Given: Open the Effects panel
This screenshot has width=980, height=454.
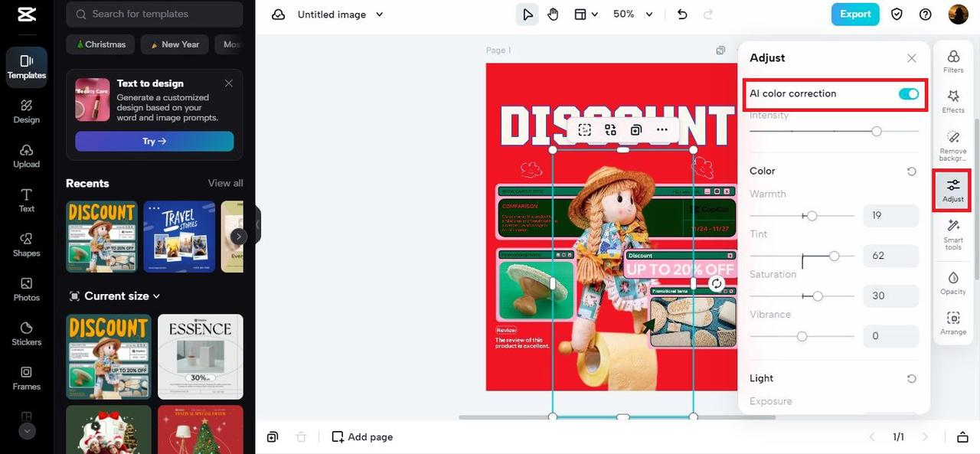Looking at the screenshot, I should [953, 101].
